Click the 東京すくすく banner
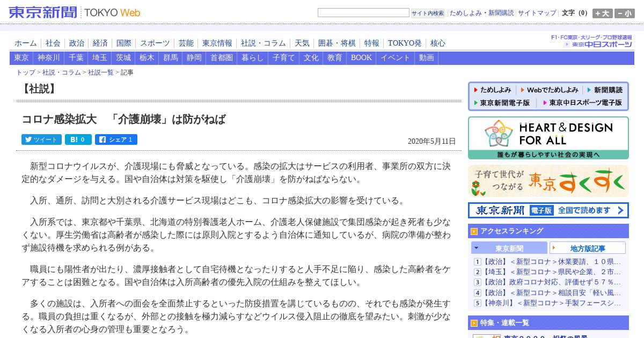This screenshot has width=644, height=338. (548, 181)
